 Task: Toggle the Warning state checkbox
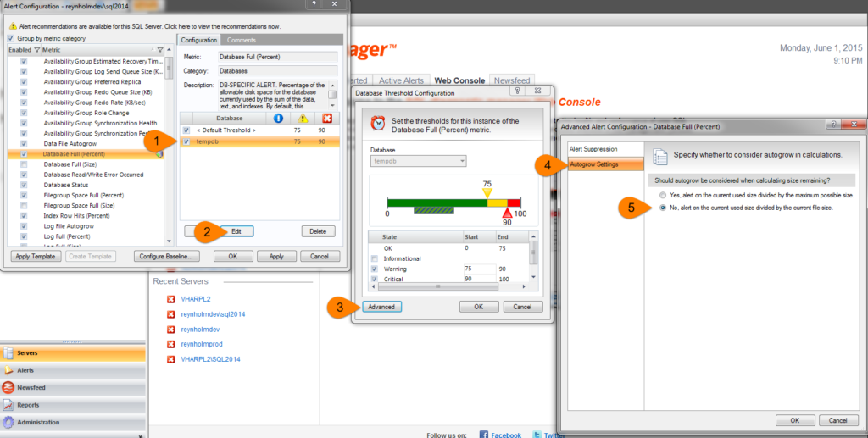pyautogui.click(x=375, y=269)
